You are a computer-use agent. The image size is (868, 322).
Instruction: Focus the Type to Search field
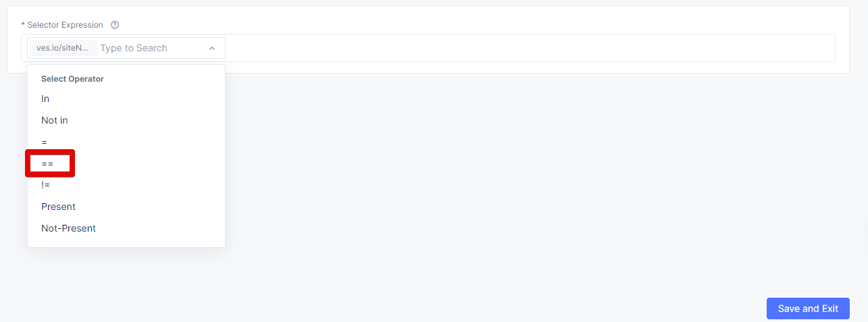tap(151, 48)
